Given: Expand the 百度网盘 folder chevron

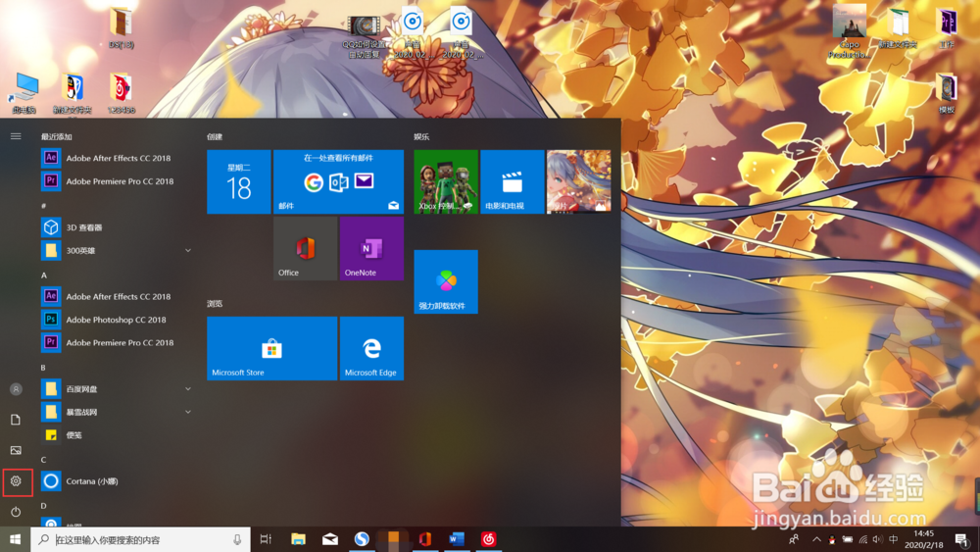Looking at the screenshot, I should 187,389.
